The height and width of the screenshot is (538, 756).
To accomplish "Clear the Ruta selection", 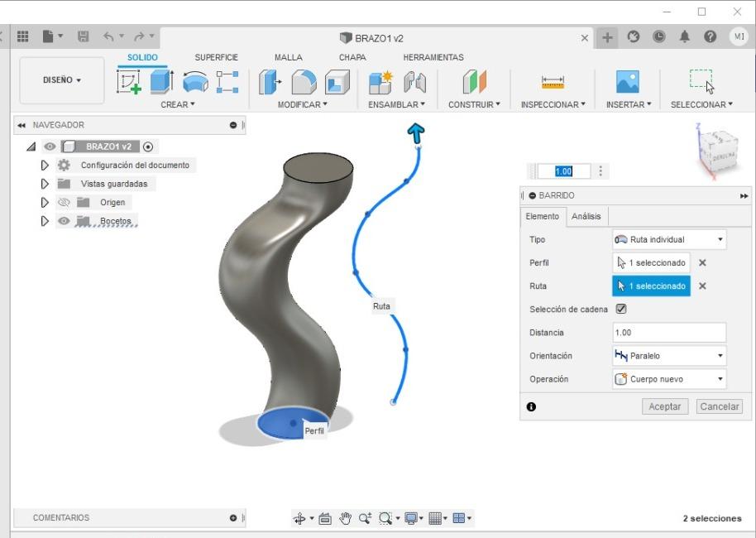I will 702,286.
